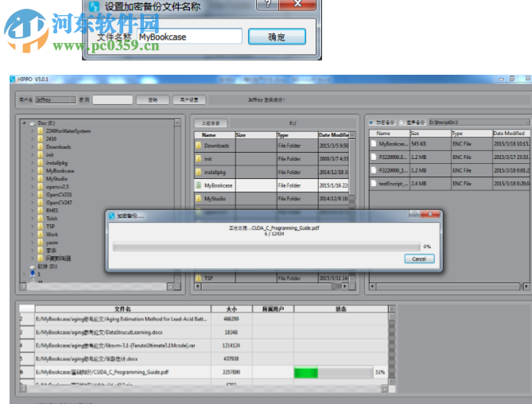Click the 2240forWaterSystem folder icon in tree
The width and height of the screenshot is (532, 404).
[x=41, y=131]
